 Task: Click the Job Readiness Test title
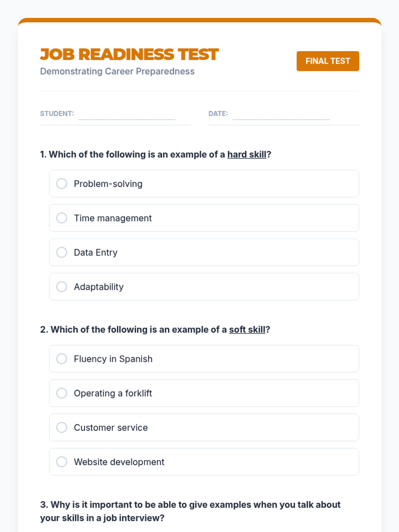coord(129,55)
